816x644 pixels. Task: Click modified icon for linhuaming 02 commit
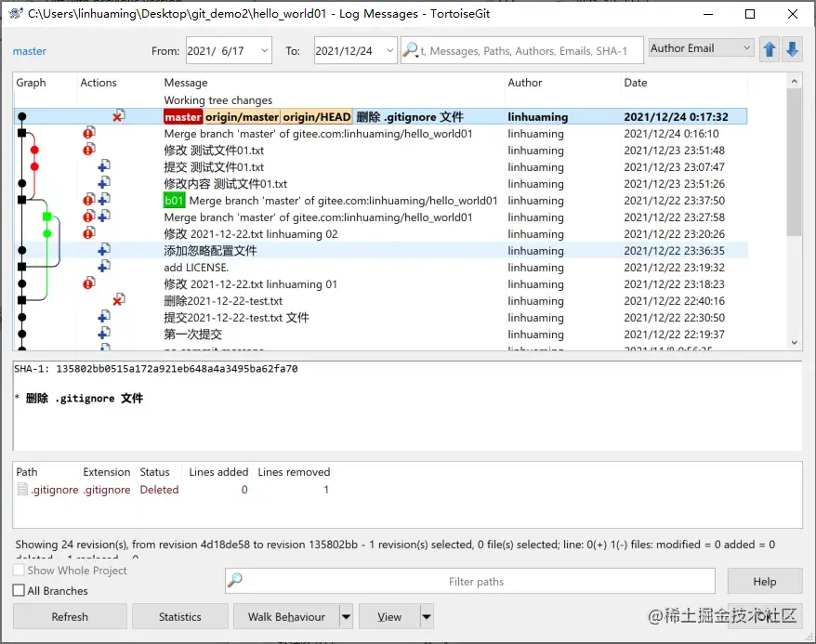click(89, 233)
